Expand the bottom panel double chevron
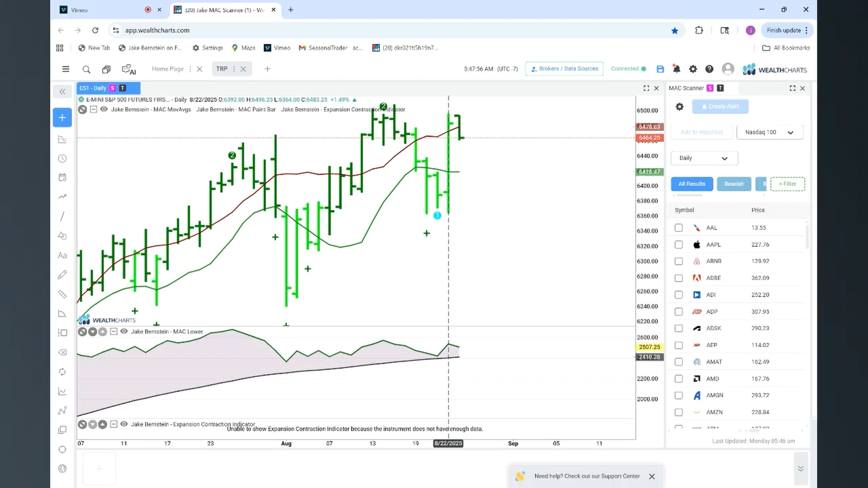 (800, 469)
